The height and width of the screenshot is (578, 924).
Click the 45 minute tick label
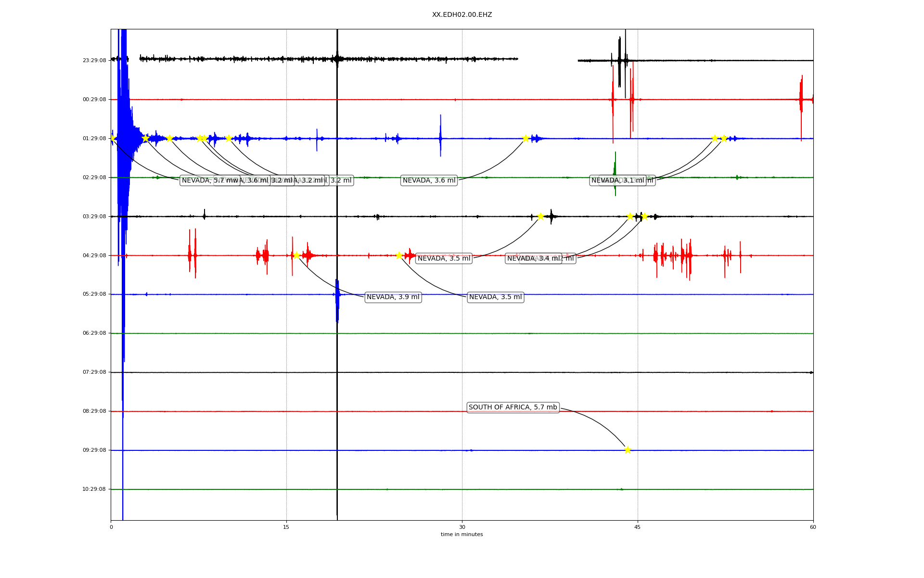[x=638, y=527]
